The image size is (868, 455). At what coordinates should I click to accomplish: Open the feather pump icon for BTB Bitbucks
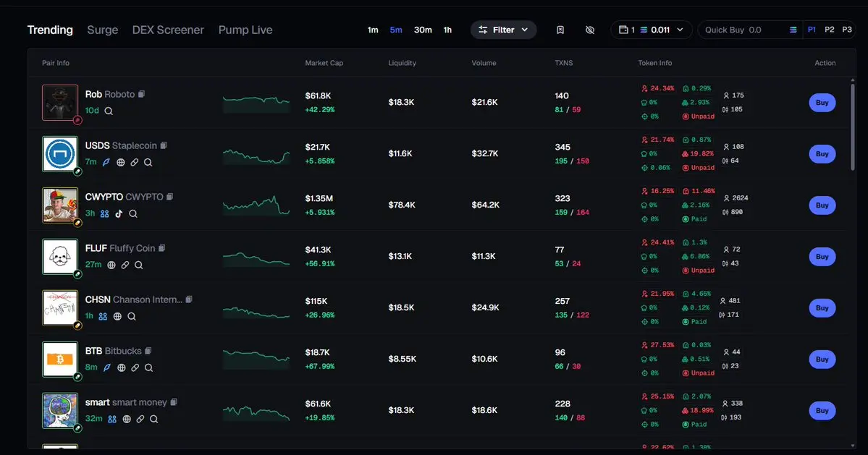[107, 367]
